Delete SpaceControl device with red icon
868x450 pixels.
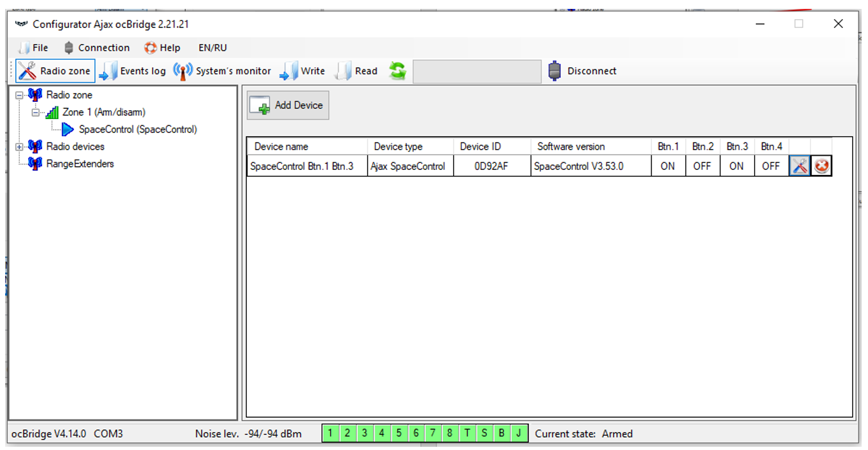point(822,166)
